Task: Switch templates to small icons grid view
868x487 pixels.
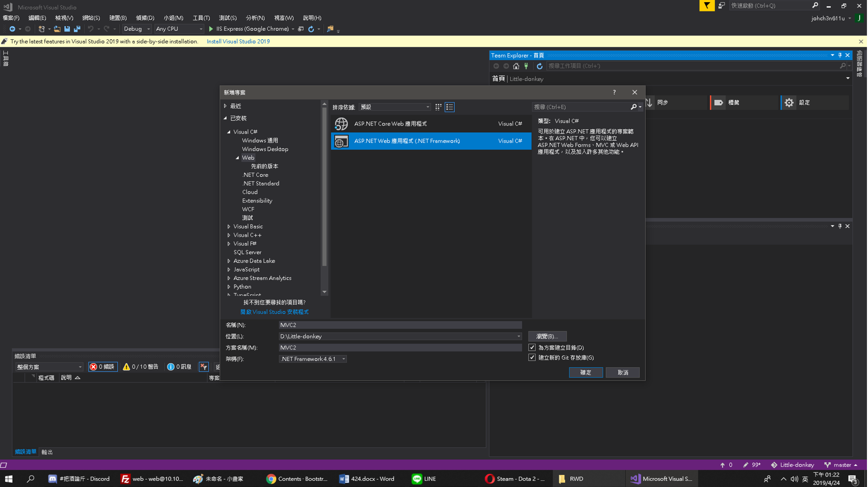Action: click(x=438, y=107)
